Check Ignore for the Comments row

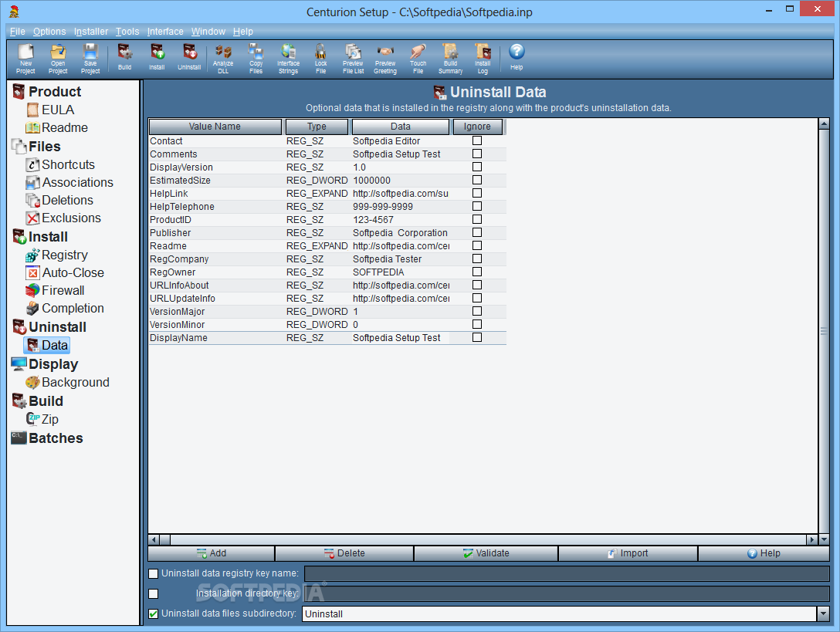(477, 154)
